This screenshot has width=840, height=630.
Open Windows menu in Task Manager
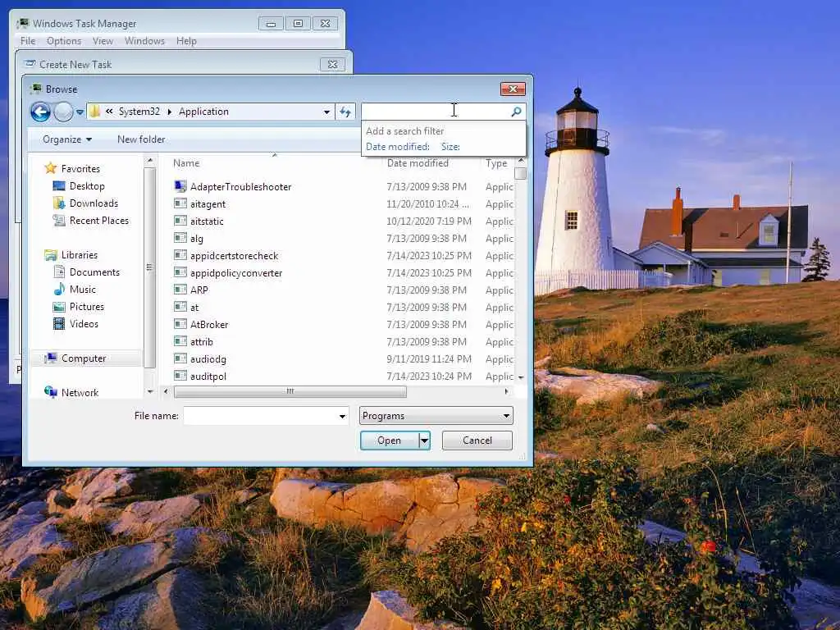[x=144, y=41]
